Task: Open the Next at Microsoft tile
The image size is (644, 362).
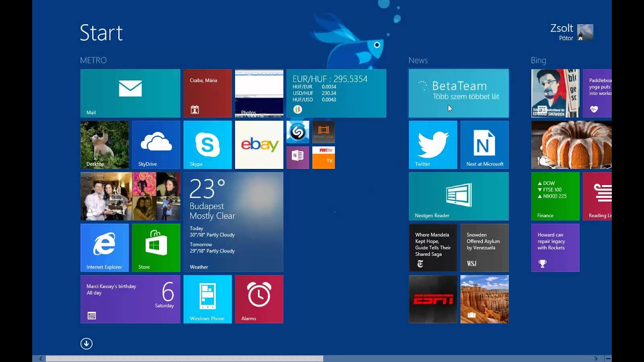Action: click(485, 145)
